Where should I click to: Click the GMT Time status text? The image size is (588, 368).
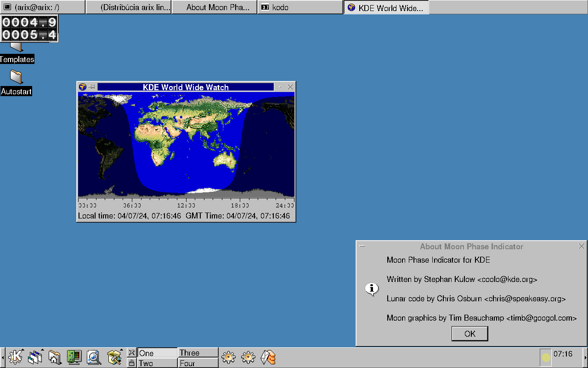pos(238,216)
